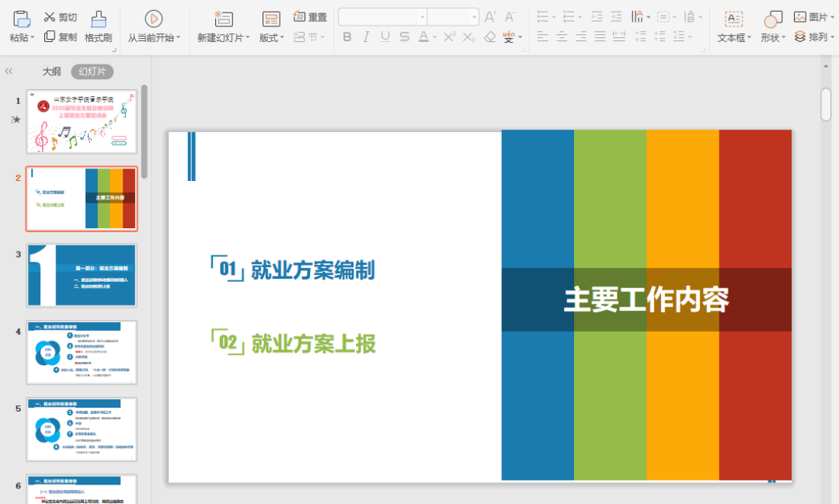Open the font color dropdown arrow
This screenshot has height=504, width=839.
click(x=434, y=37)
